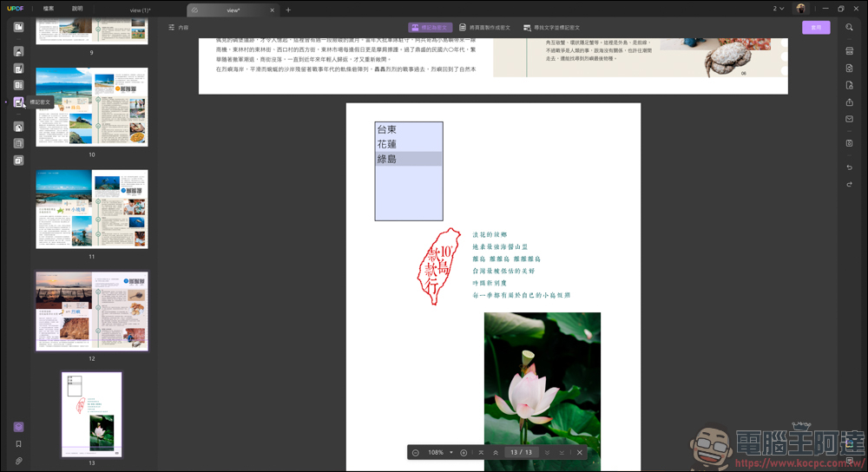
Task: Open the search magnifier in right sidebar
Action: pos(849,27)
